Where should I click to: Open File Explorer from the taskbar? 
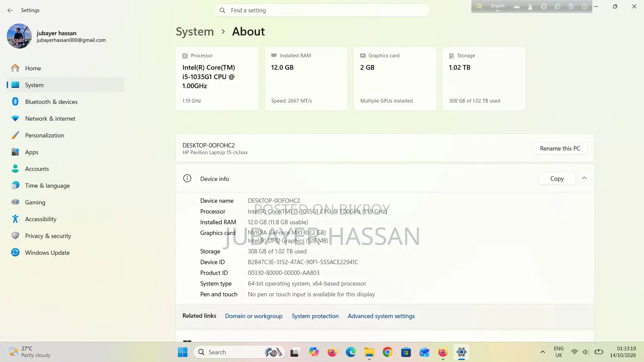pyautogui.click(x=369, y=352)
